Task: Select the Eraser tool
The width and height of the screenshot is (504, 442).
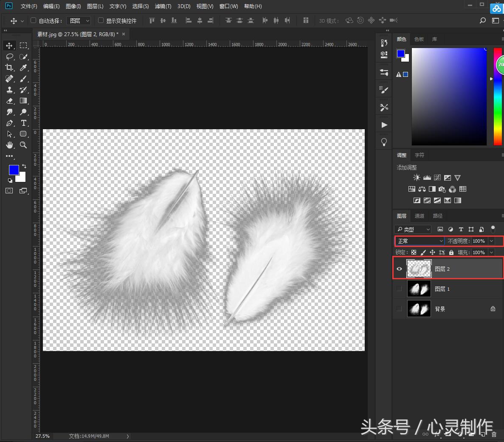Action: [x=9, y=101]
